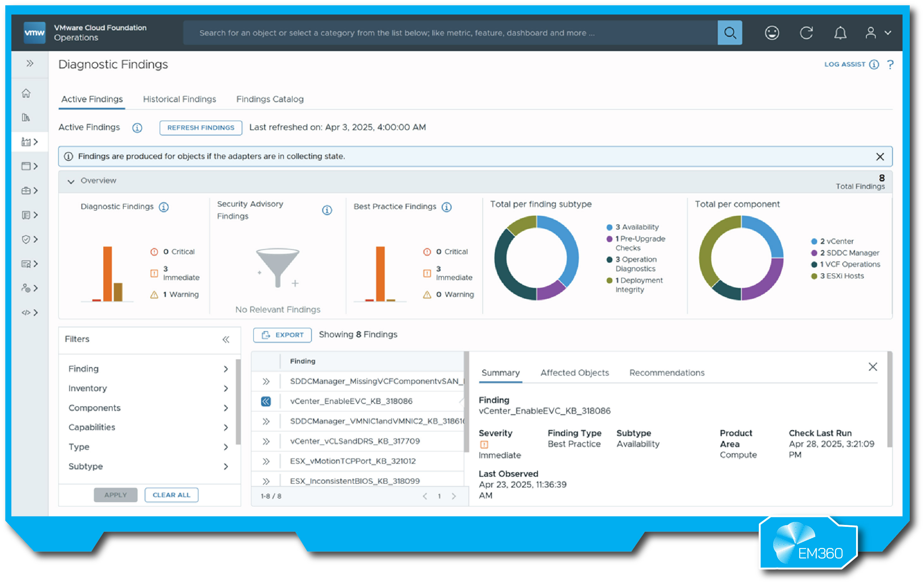Click the info icon next to Active Findings
The image size is (924, 584).
137,128
